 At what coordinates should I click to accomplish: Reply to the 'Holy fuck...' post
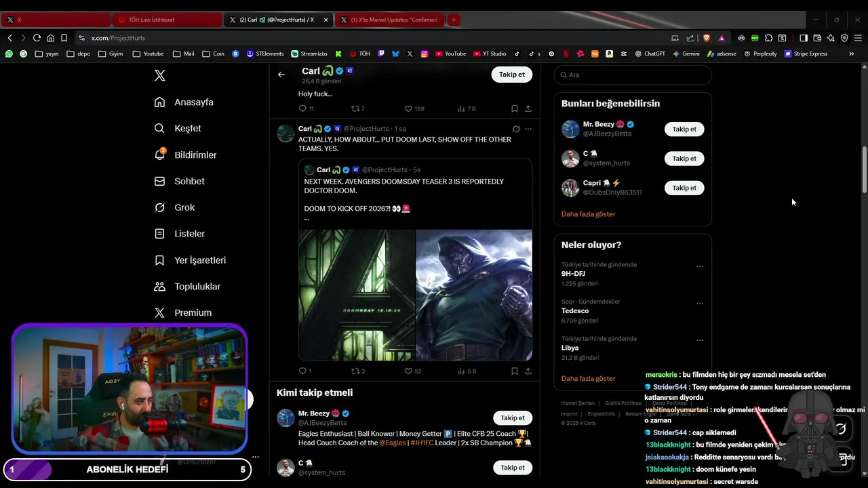306,108
